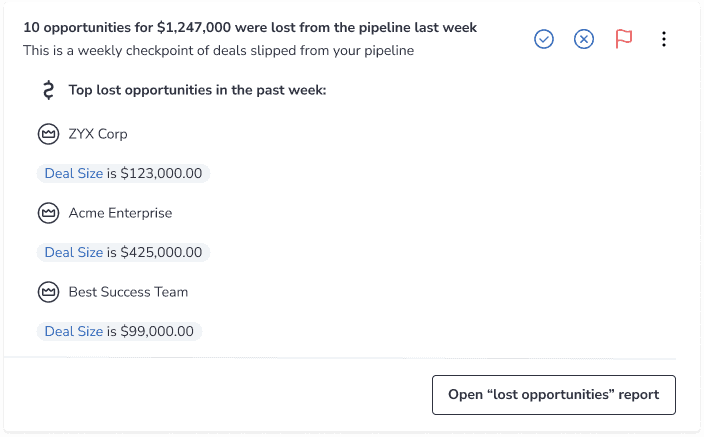
Task: Select the $123,000.00 deal size value
Action: [161, 173]
